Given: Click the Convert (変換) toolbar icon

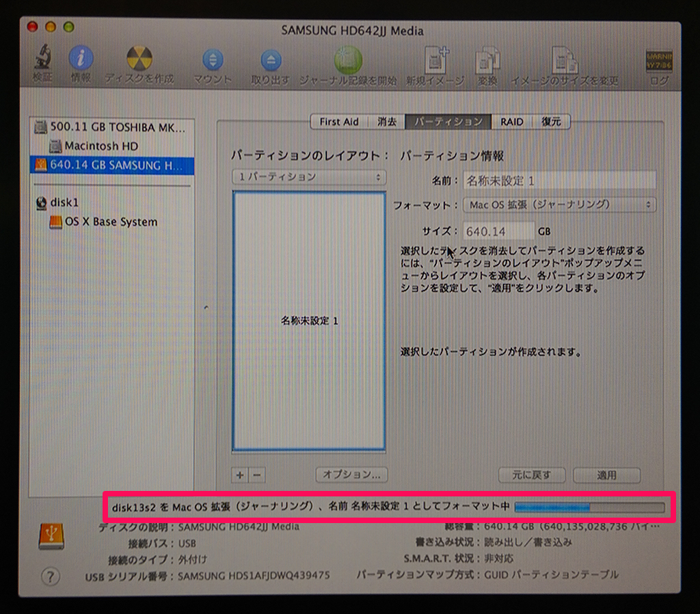Looking at the screenshot, I should click(487, 62).
